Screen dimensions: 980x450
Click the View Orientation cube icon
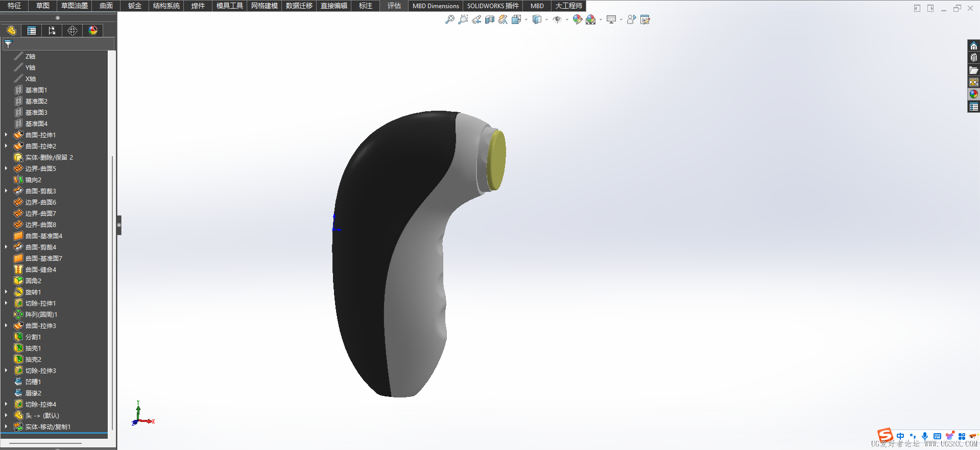[516, 19]
